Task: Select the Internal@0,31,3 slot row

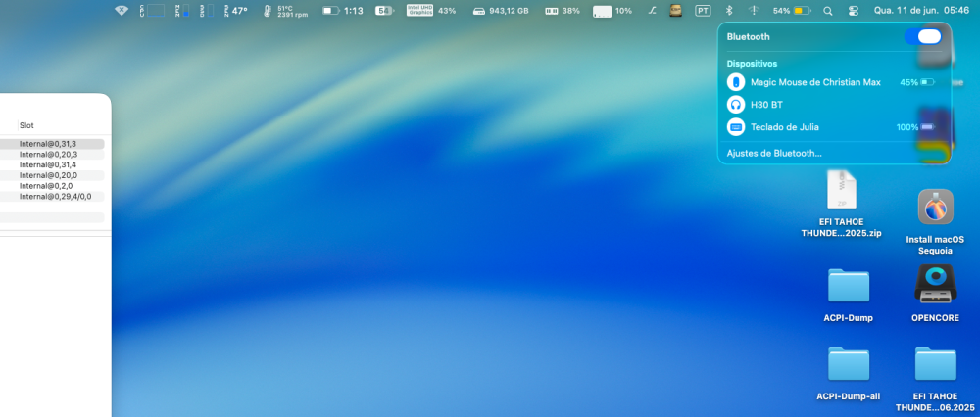Action: point(52,144)
